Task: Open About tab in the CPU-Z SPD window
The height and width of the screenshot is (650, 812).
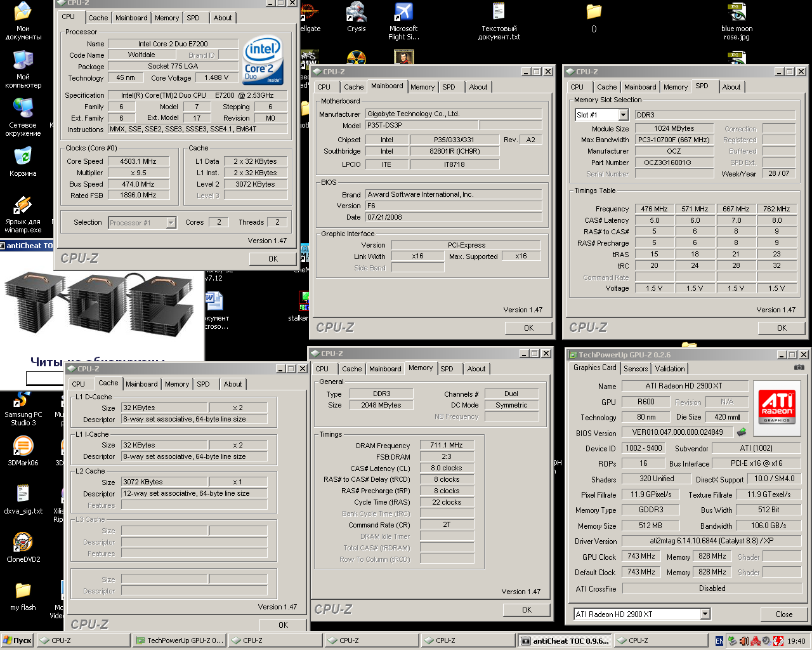Action: [731, 87]
